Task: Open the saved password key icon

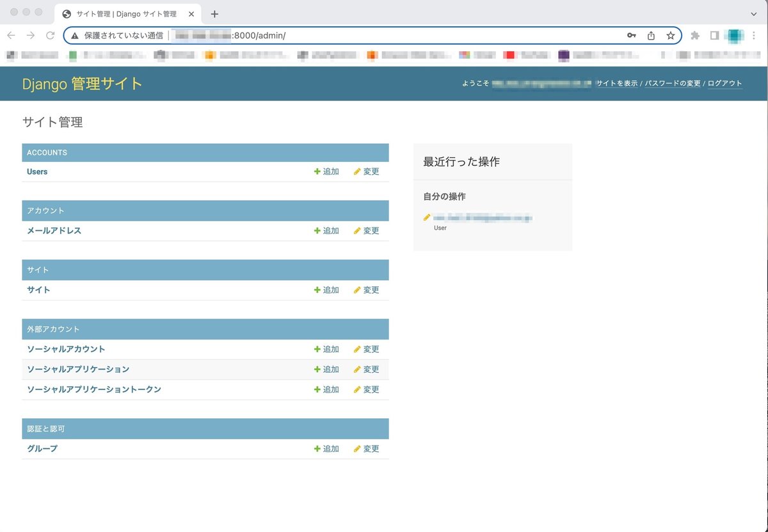Action: coord(631,36)
